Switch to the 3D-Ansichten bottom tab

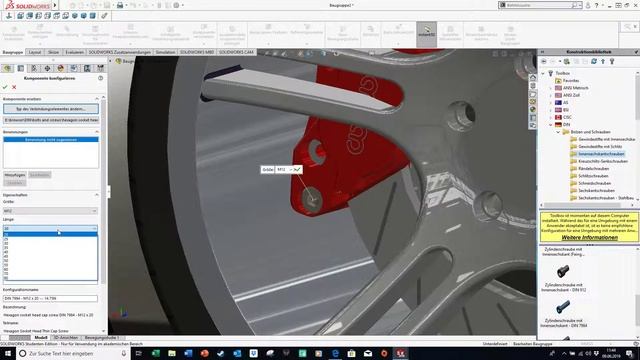click(66, 338)
